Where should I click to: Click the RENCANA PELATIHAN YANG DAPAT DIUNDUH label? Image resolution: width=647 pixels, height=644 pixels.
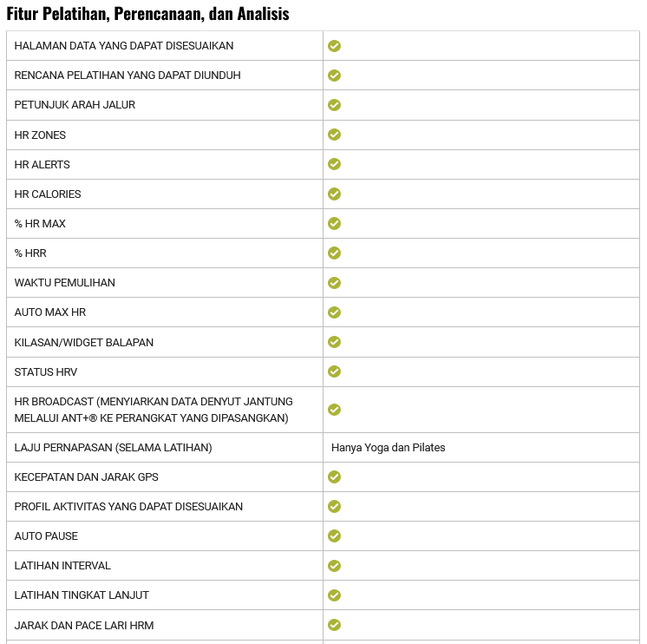tap(127, 76)
